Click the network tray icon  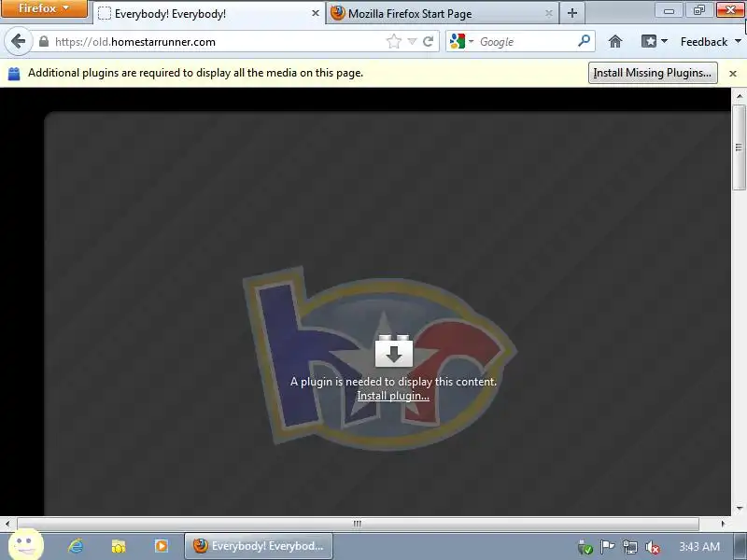click(629, 547)
